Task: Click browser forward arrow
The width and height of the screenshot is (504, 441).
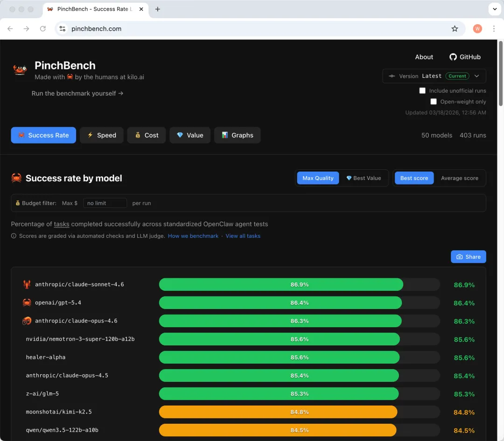Action: 26,28
